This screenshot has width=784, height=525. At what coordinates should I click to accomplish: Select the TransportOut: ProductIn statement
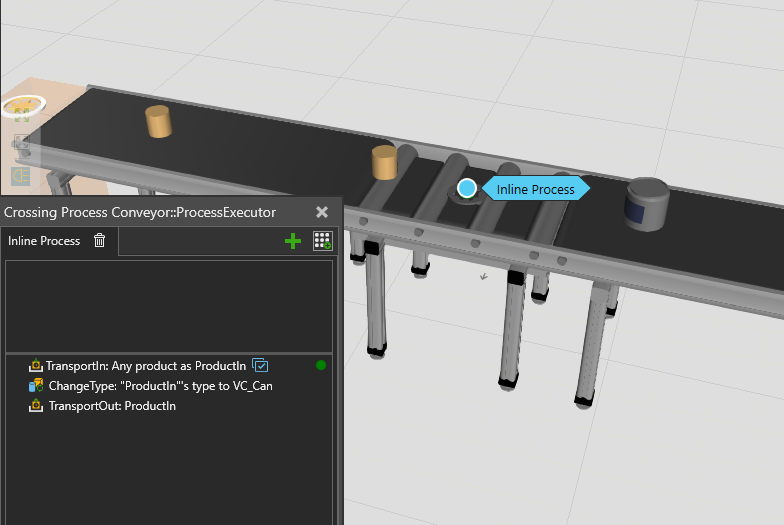coord(112,406)
